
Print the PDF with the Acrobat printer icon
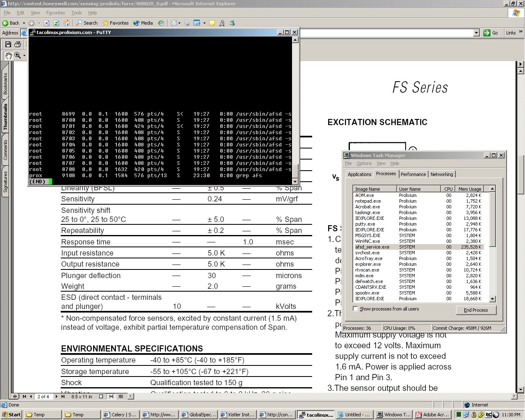(x=18, y=44)
